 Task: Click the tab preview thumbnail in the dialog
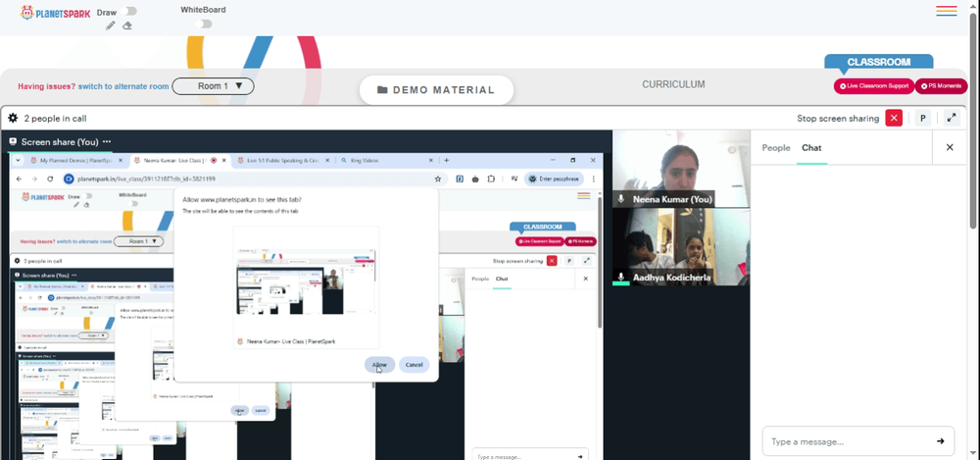pos(306,281)
